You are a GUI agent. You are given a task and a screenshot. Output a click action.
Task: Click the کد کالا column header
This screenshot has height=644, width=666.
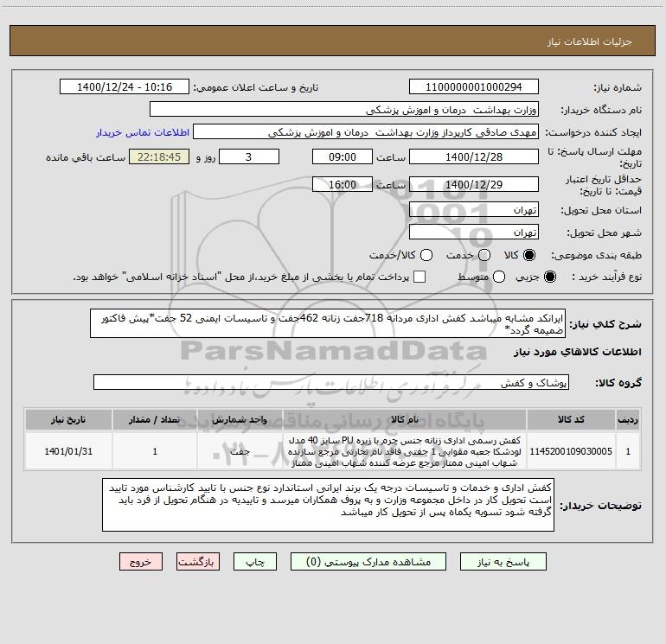point(571,419)
